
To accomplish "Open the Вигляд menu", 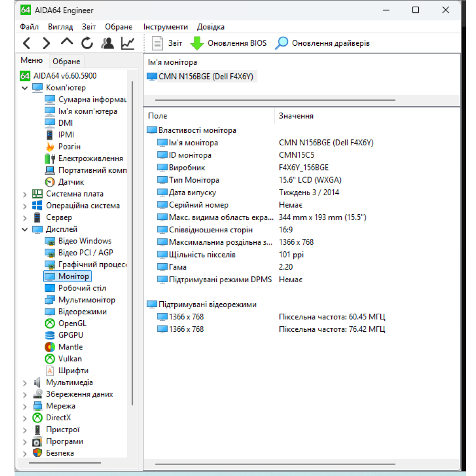I will coord(60,27).
